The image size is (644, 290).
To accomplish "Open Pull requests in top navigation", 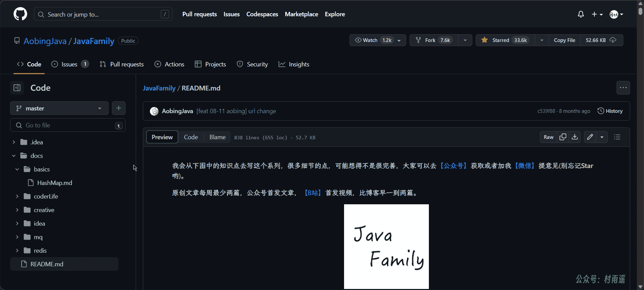I will click(x=200, y=14).
